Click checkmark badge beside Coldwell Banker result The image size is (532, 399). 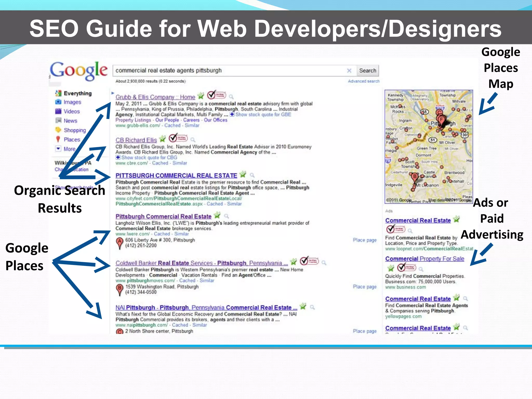(309, 261)
